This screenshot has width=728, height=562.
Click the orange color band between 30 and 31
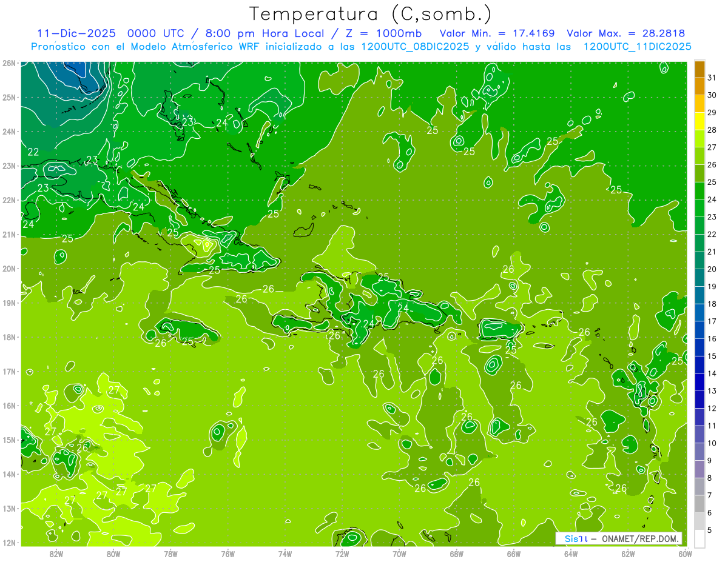[x=699, y=87]
